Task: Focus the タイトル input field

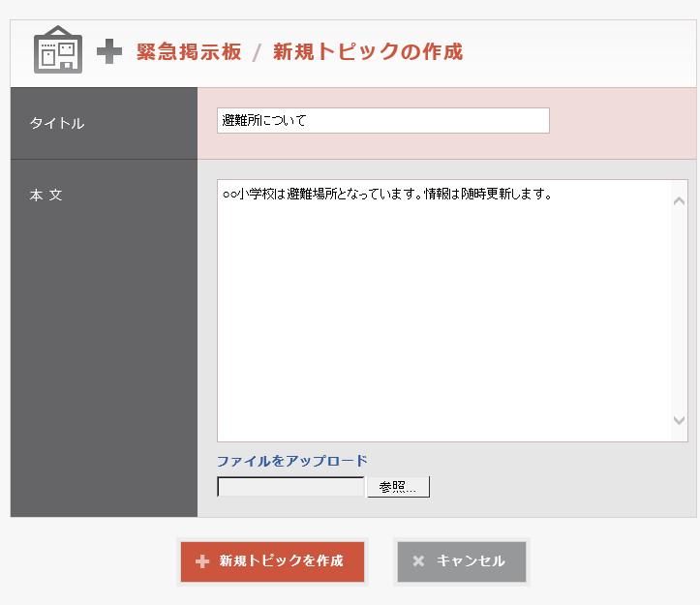Action: [x=382, y=120]
